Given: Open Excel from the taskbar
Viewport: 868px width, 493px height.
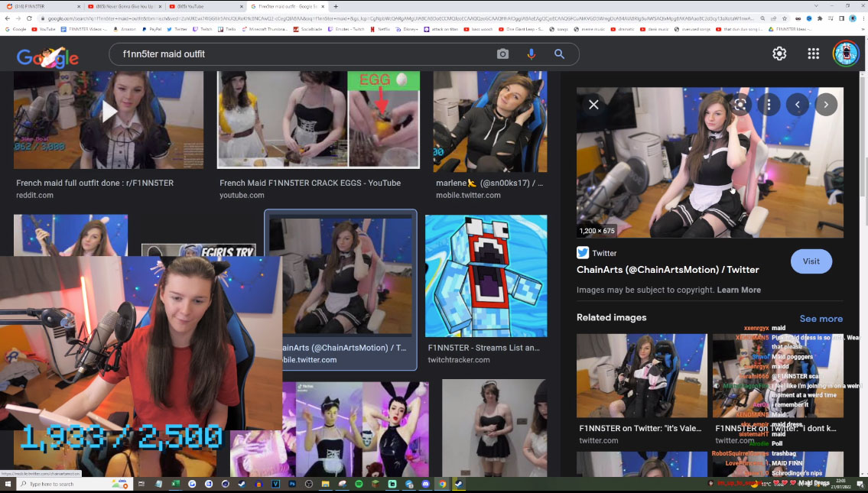Looking at the screenshot, I should 175,484.
